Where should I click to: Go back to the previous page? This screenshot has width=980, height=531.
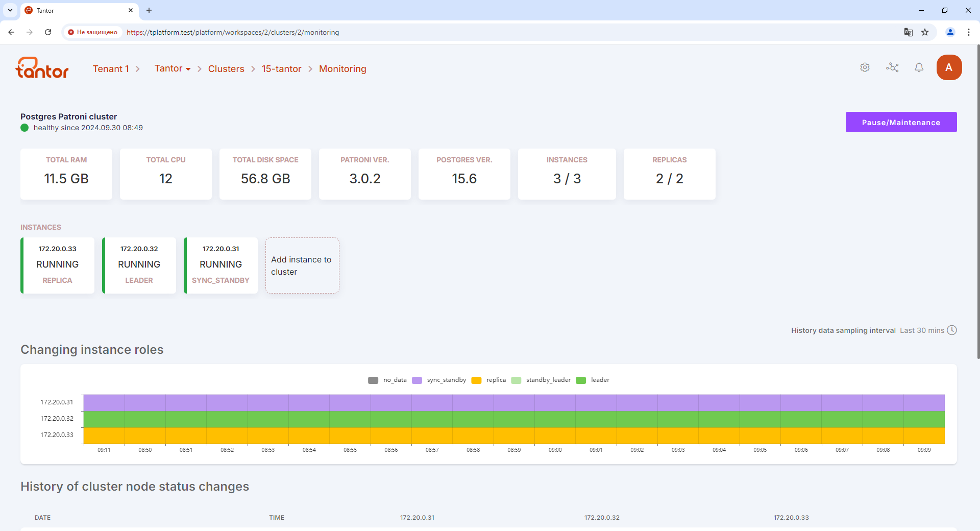(x=11, y=32)
